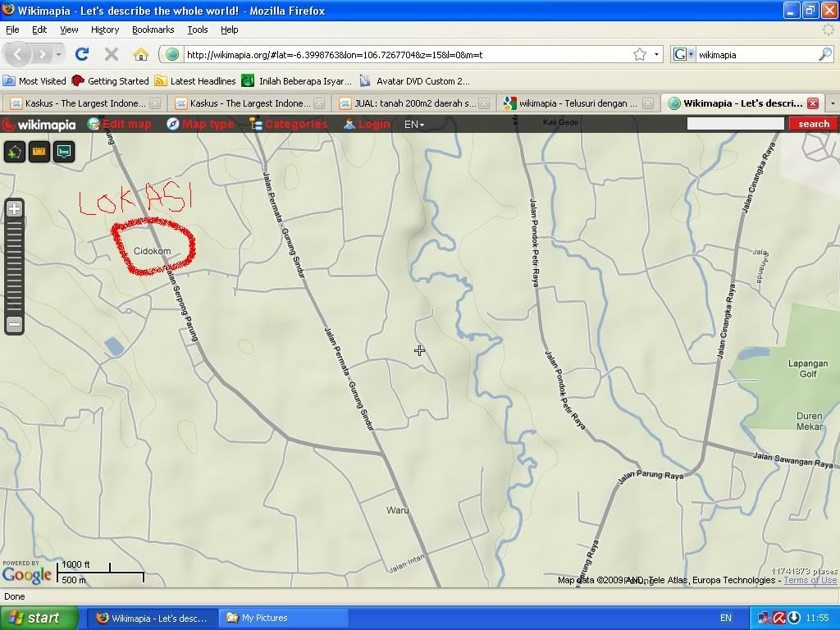Focus the browser URL address bar
This screenshot has width=840, height=630.
pyautogui.click(x=407, y=55)
